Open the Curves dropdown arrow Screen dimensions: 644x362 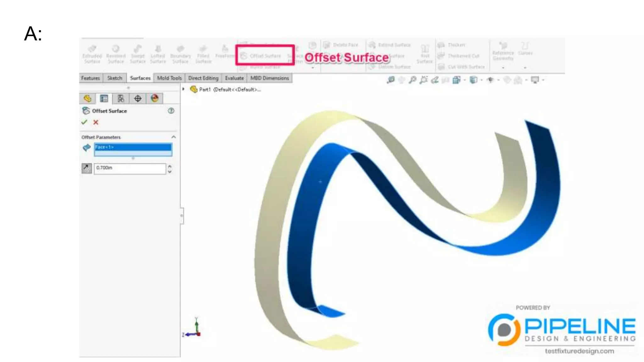click(525, 68)
